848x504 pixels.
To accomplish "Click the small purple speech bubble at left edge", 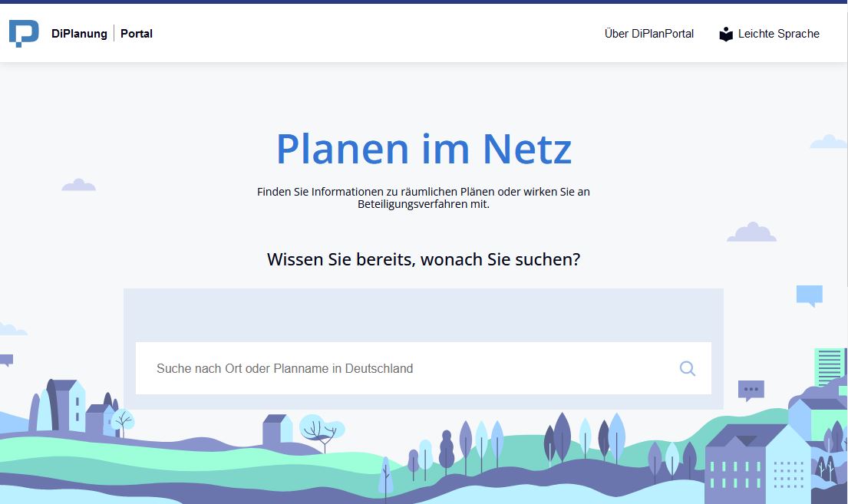I will tap(6, 360).
